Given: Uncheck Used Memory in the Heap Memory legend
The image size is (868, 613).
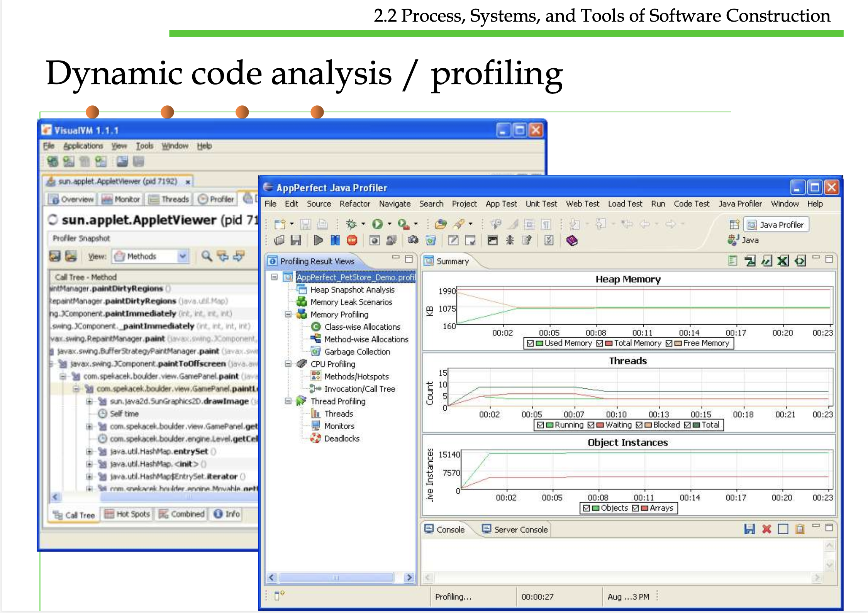Looking at the screenshot, I should [x=531, y=343].
